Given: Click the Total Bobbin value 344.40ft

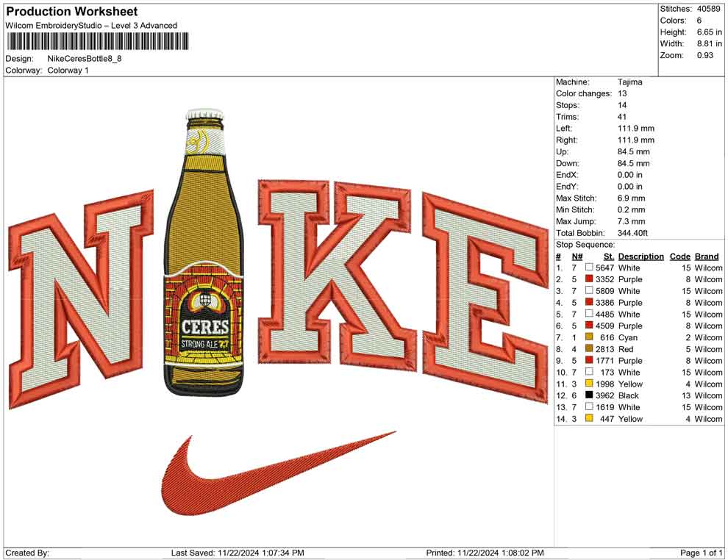Looking at the screenshot, I should point(632,233).
